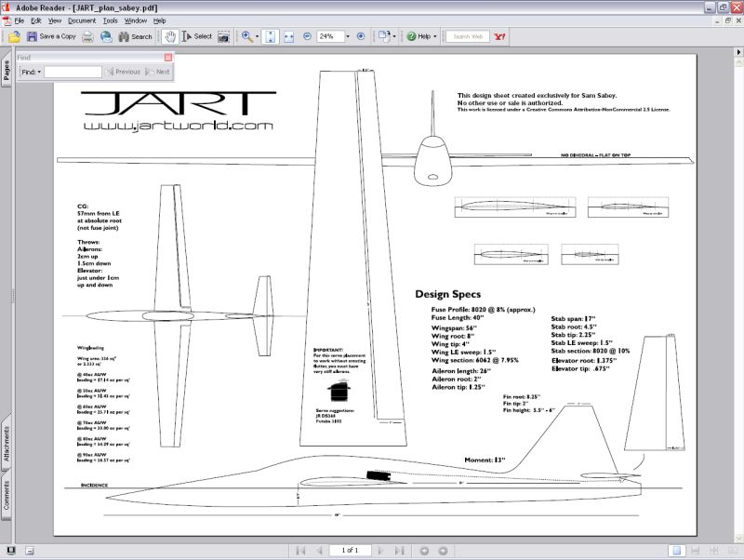Click the Print icon
This screenshot has height=560, width=744.
click(87, 36)
